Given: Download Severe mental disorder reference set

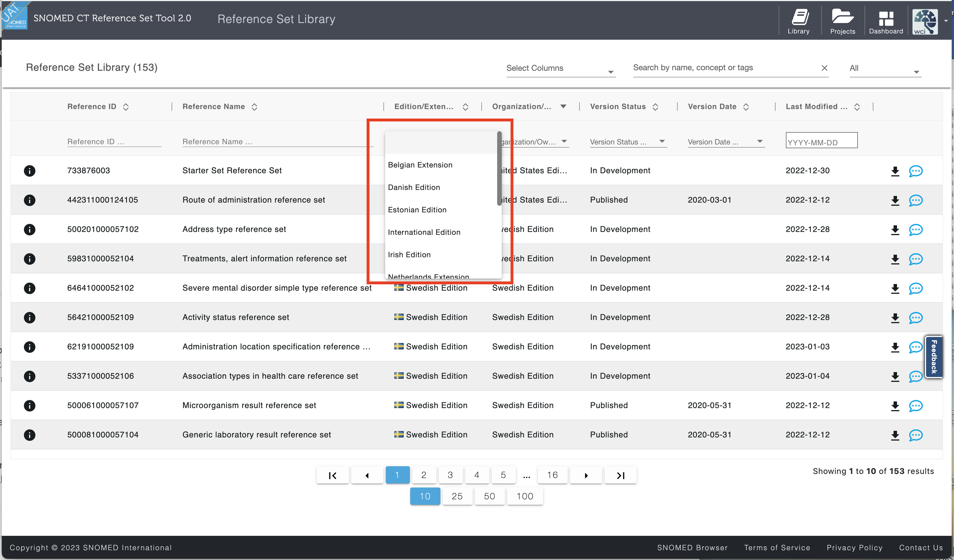Looking at the screenshot, I should tap(895, 288).
